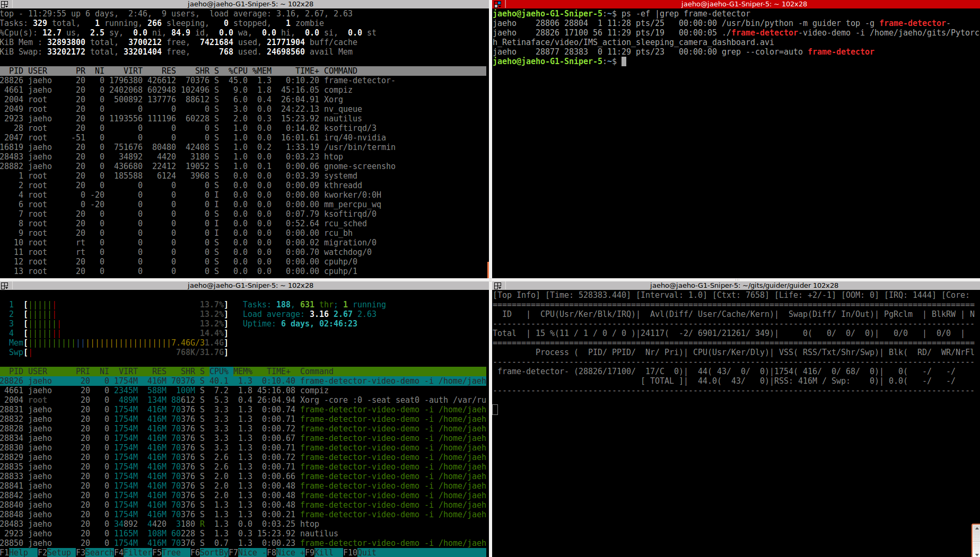Open the window menu icon of the ps terminal

496,5
